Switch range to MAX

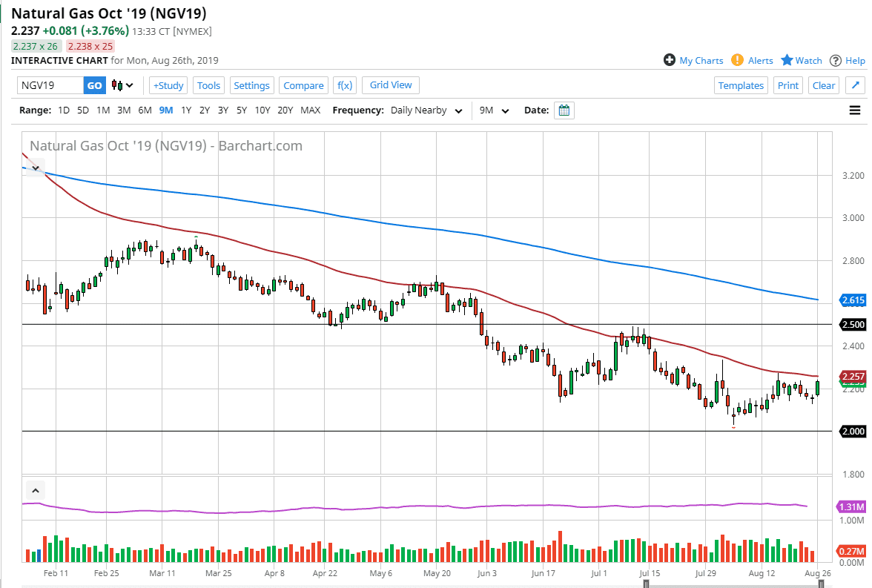310,110
